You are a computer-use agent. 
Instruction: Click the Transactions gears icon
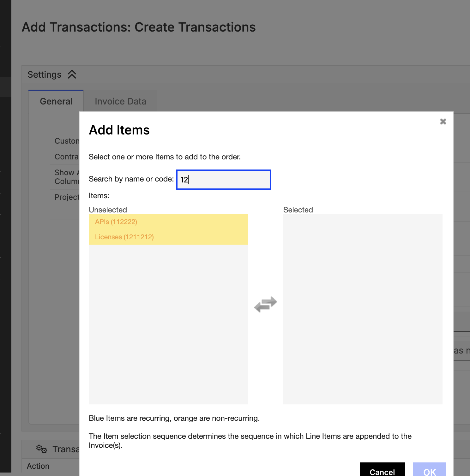click(x=42, y=449)
